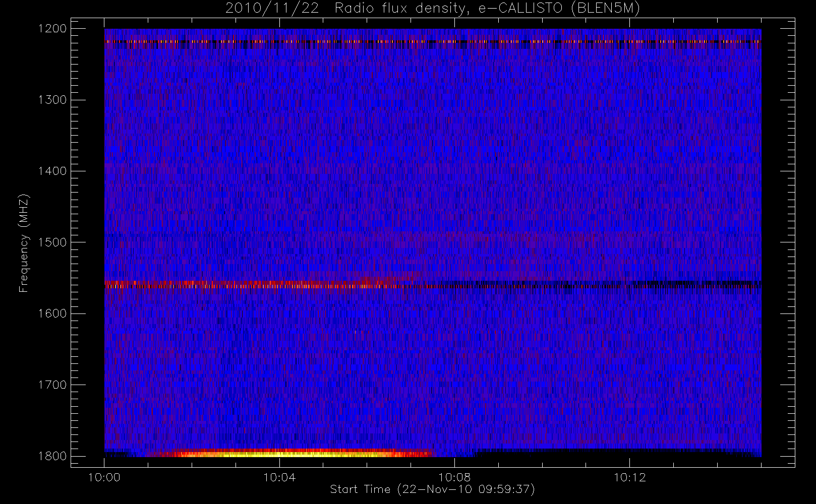Image resolution: width=816 pixels, height=504 pixels.
Task: Click the 1300 frequency tick label
Action: pos(52,100)
